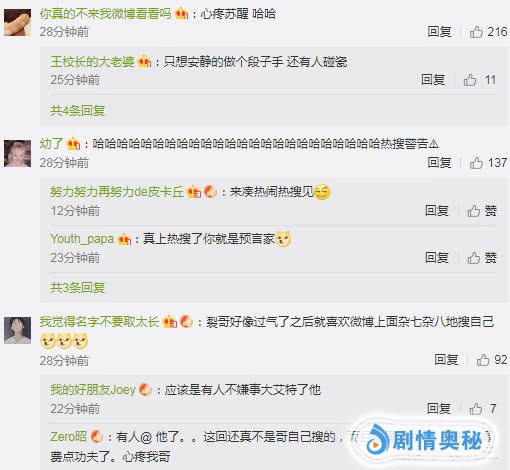Image resolution: width=510 pixels, height=470 pixels.
Task: Expand the 共3条回复 replies
Action: click(x=77, y=287)
